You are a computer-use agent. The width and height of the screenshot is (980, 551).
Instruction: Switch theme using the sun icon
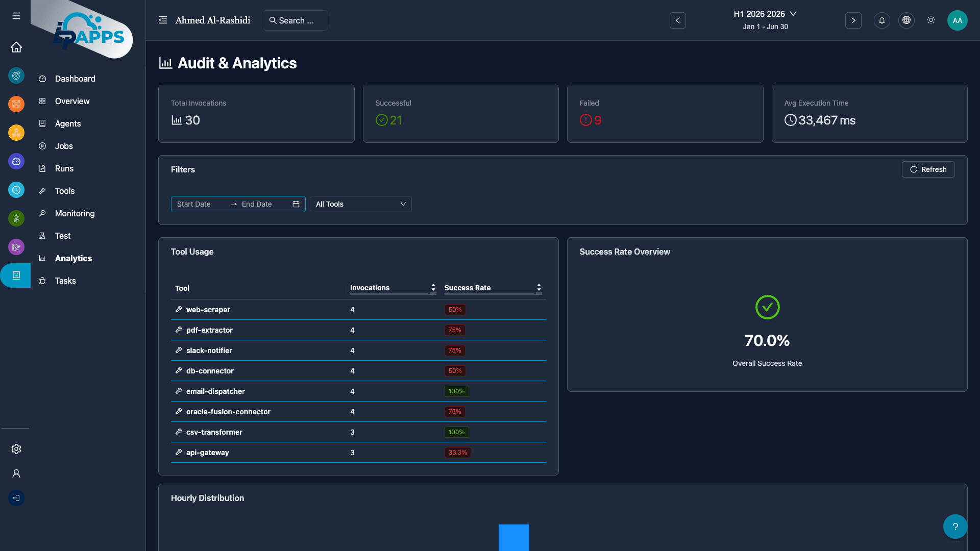point(930,20)
